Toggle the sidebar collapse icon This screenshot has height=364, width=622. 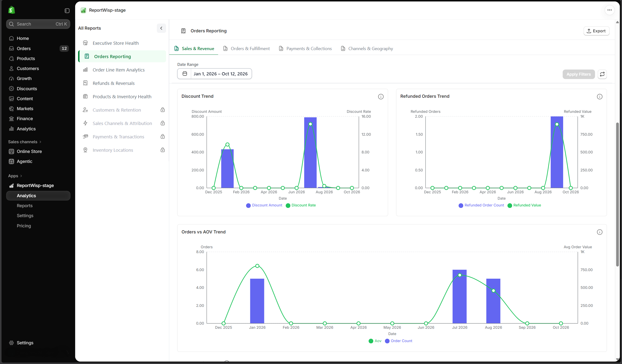[x=67, y=11]
